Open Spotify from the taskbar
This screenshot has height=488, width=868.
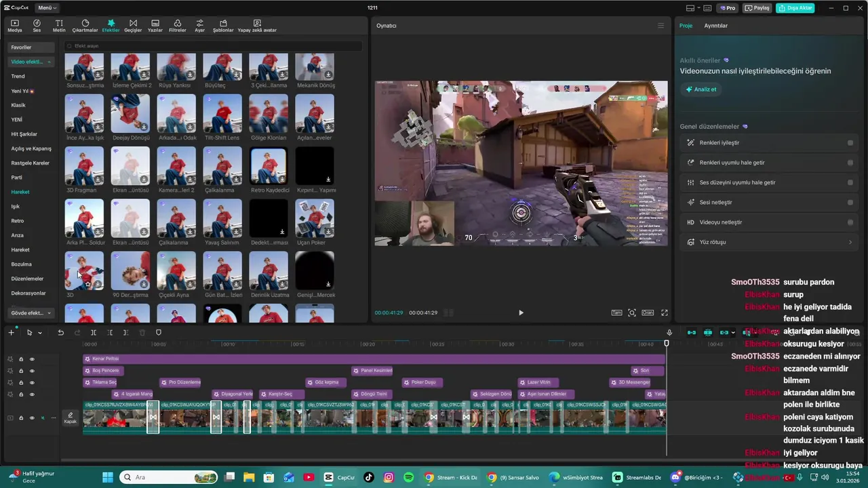tap(409, 477)
